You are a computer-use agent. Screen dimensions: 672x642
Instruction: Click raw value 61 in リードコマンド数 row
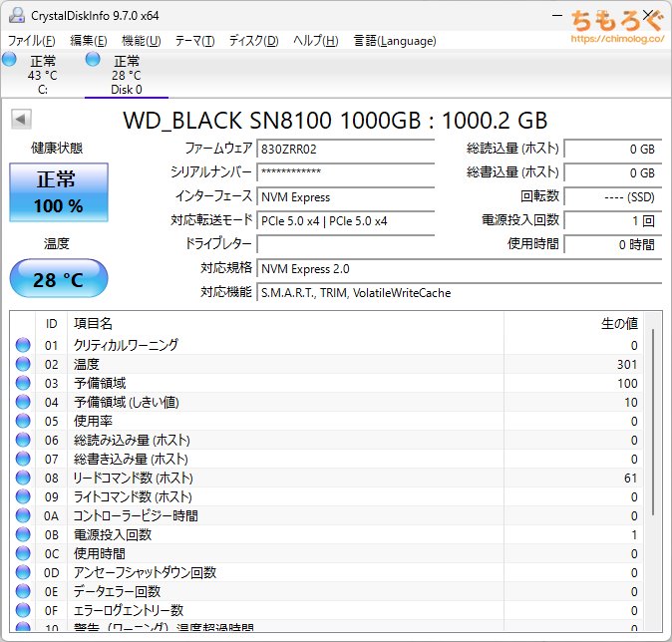[630, 478]
